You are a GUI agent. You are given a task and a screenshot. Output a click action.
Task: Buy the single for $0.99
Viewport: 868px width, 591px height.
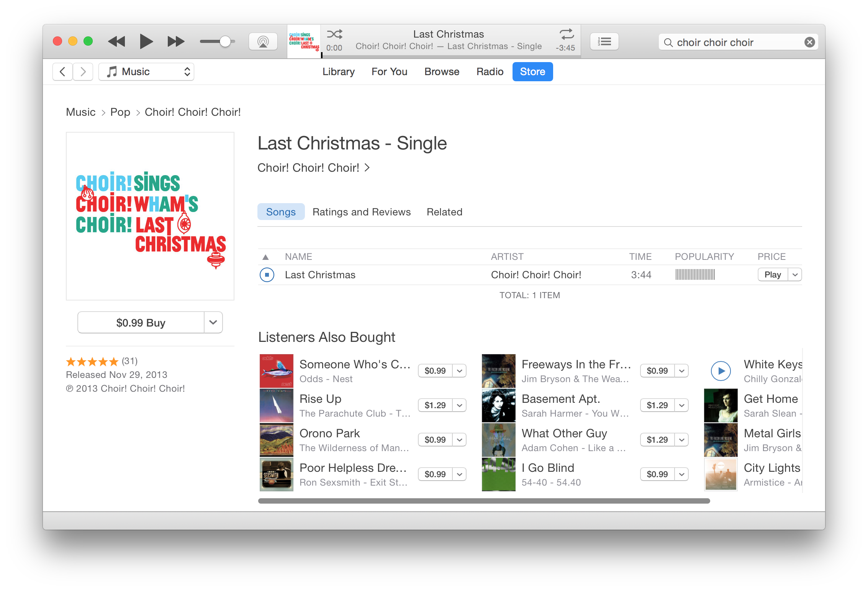pyautogui.click(x=141, y=322)
